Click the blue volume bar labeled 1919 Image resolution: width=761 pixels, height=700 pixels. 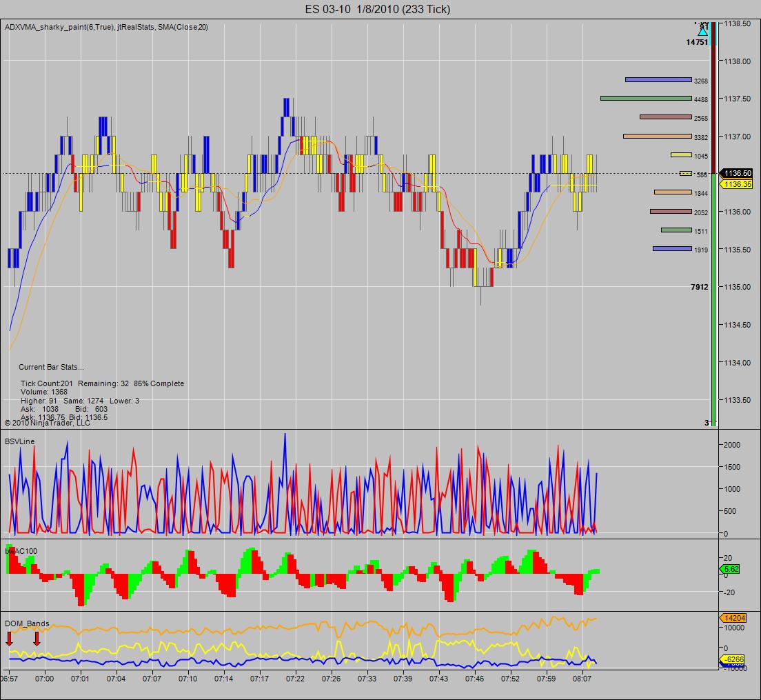pyautogui.click(x=672, y=248)
